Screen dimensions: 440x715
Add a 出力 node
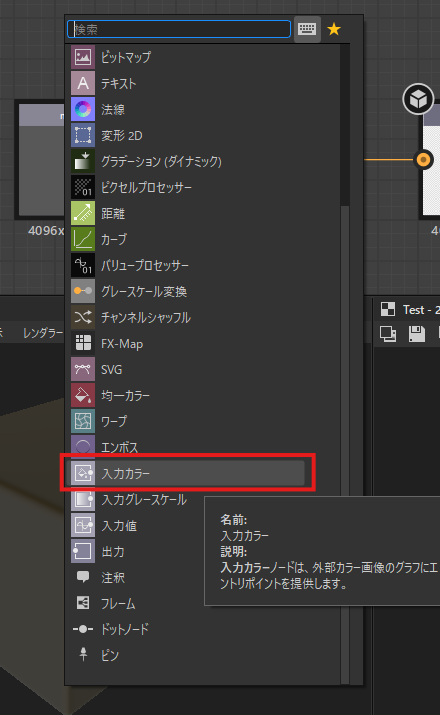click(187, 551)
